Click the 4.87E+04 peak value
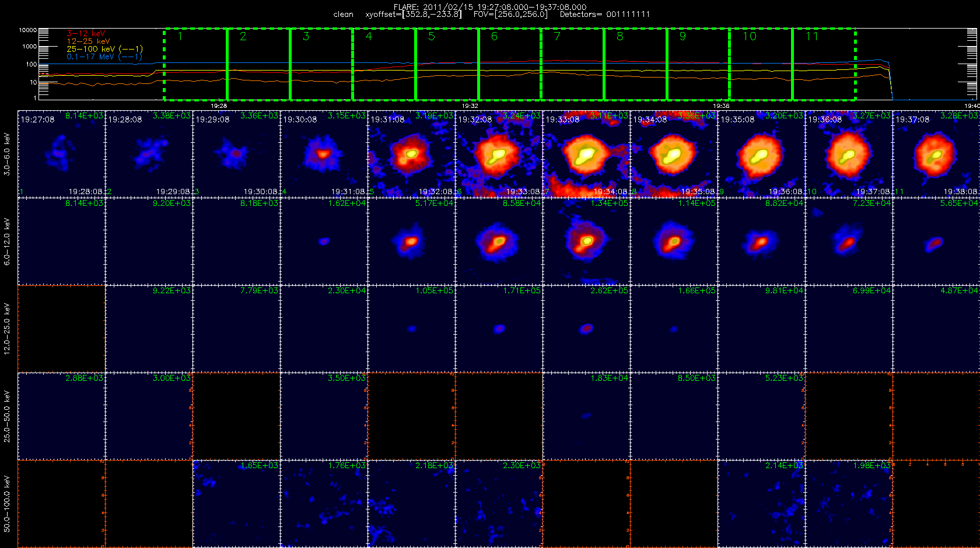 (x=960, y=291)
